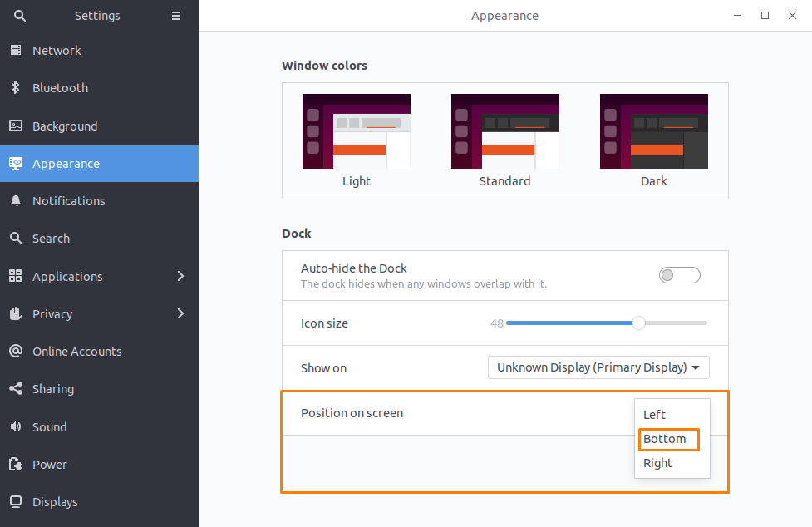Click the Position on screen label
Screen dimensions: 812x527
[x=352, y=413]
